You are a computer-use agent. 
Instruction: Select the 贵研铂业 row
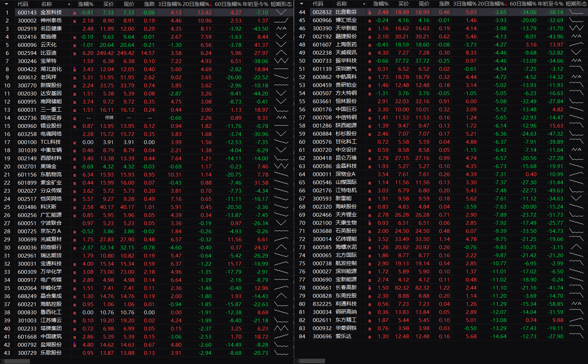(x=441, y=85)
